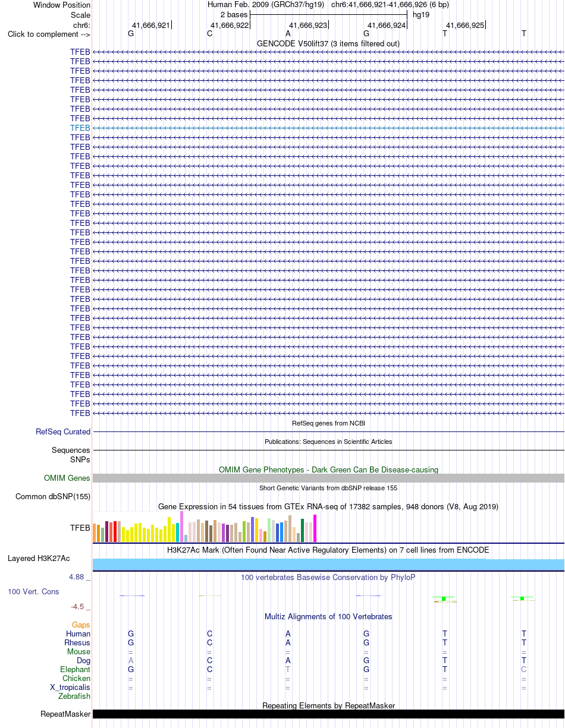Click the black RepeatMasker element bar
Image resolution: width=565 pixels, height=728 pixels.
coord(328,714)
